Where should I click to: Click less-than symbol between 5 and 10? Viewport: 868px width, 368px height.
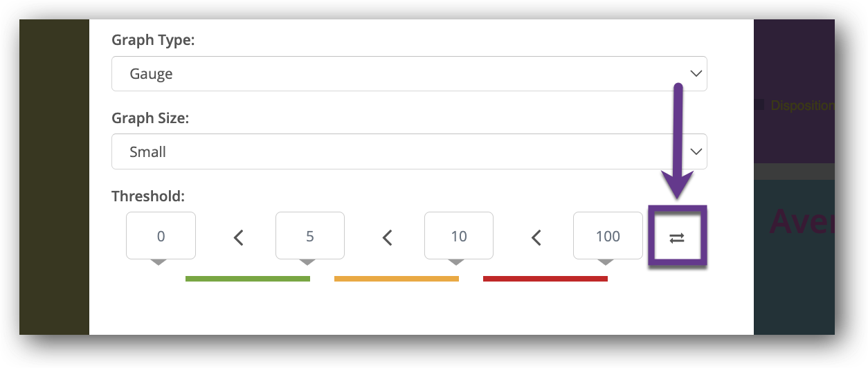click(388, 238)
